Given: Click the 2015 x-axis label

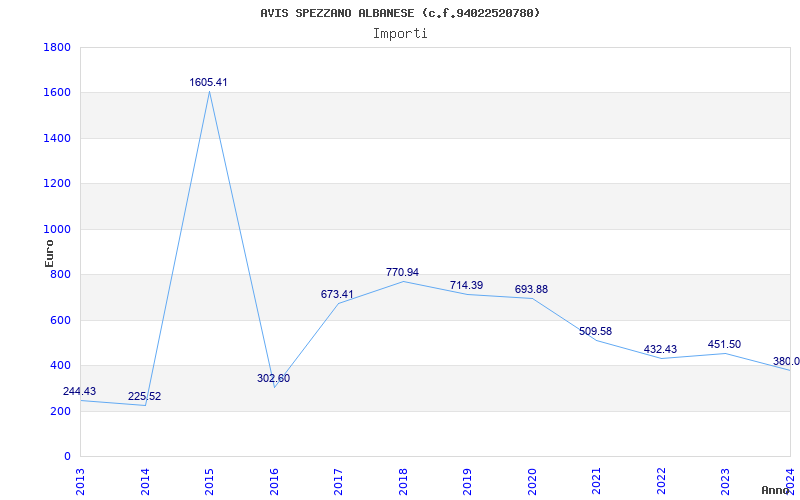Looking at the screenshot, I should click(x=209, y=481).
